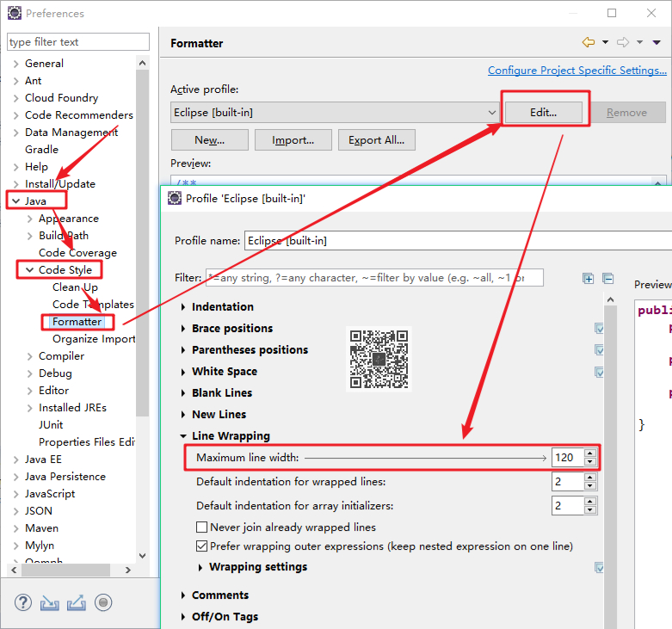Image resolution: width=672 pixels, height=629 pixels.
Task: Collapse the Java tree node
Action: 15,201
